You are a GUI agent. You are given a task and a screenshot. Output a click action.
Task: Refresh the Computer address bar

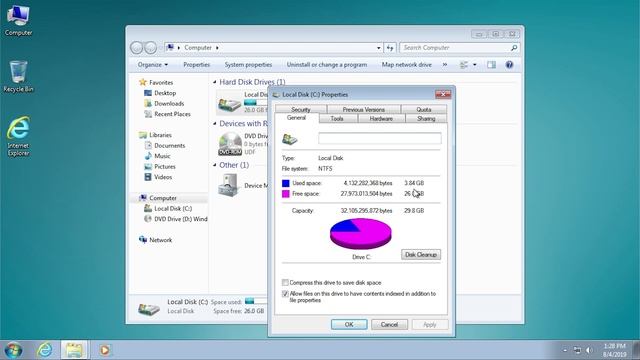click(390, 48)
